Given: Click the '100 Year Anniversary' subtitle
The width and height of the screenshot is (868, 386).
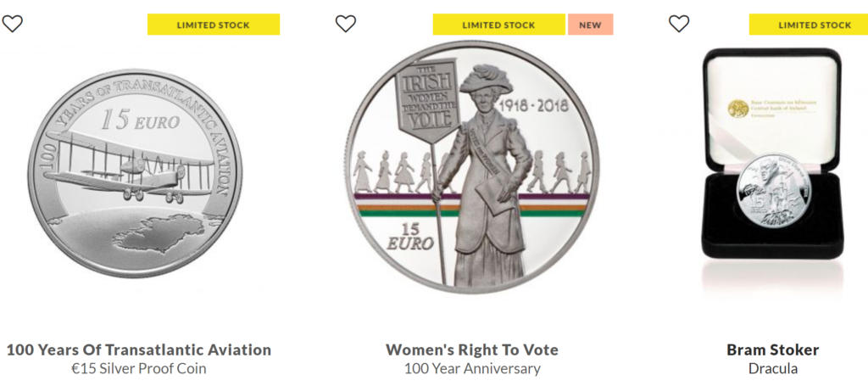Looking at the screenshot, I should [x=472, y=369].
